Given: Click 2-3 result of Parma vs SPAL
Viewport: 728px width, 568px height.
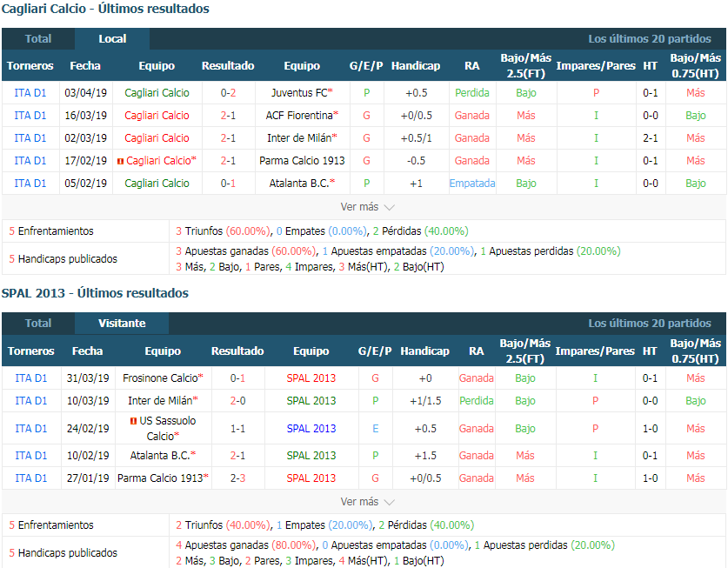Looking at the screenshot, I should coord(237,478).
